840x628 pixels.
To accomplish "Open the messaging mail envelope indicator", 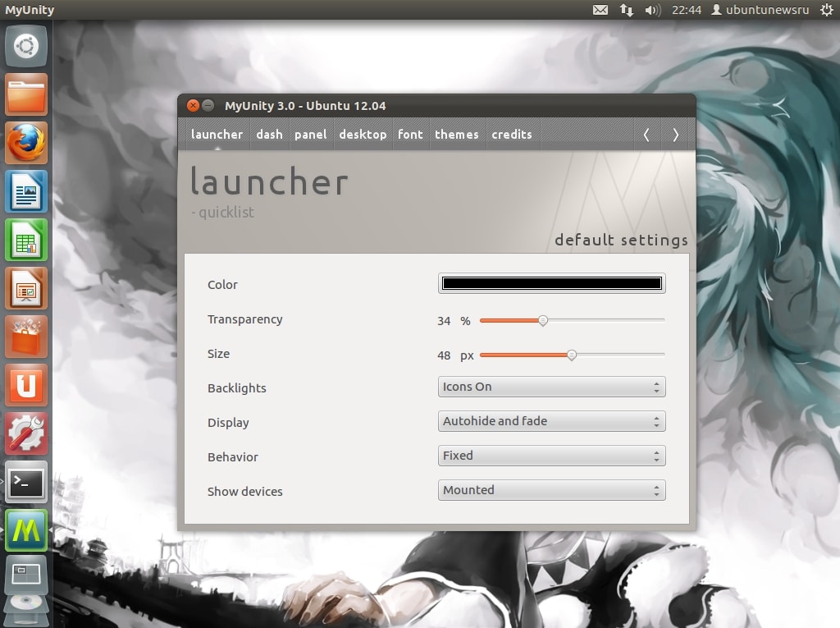I will coord(600,10).
